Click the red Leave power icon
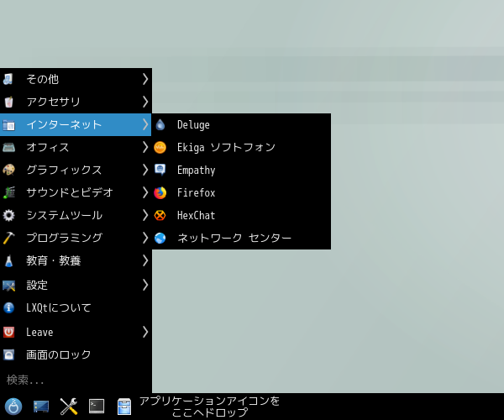The height and width of the screenshot is (420, 504). pos(8,332)
